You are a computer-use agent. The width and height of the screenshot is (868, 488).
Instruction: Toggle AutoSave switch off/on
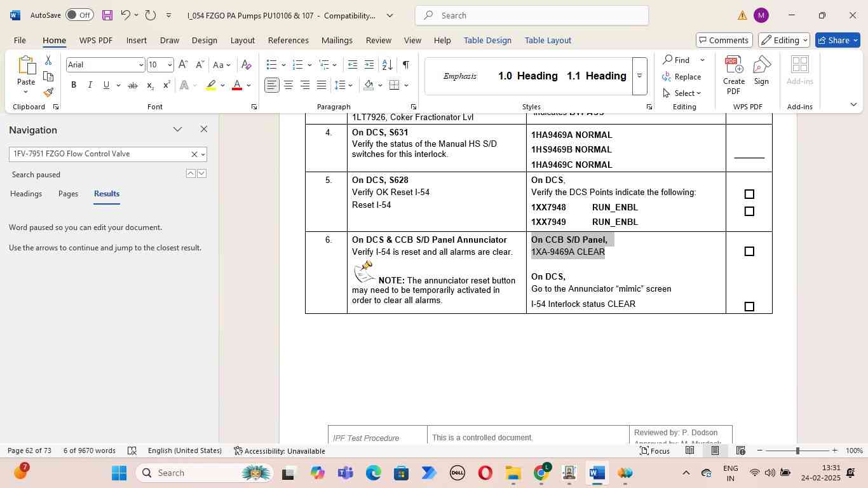click(x=79, y=15)
